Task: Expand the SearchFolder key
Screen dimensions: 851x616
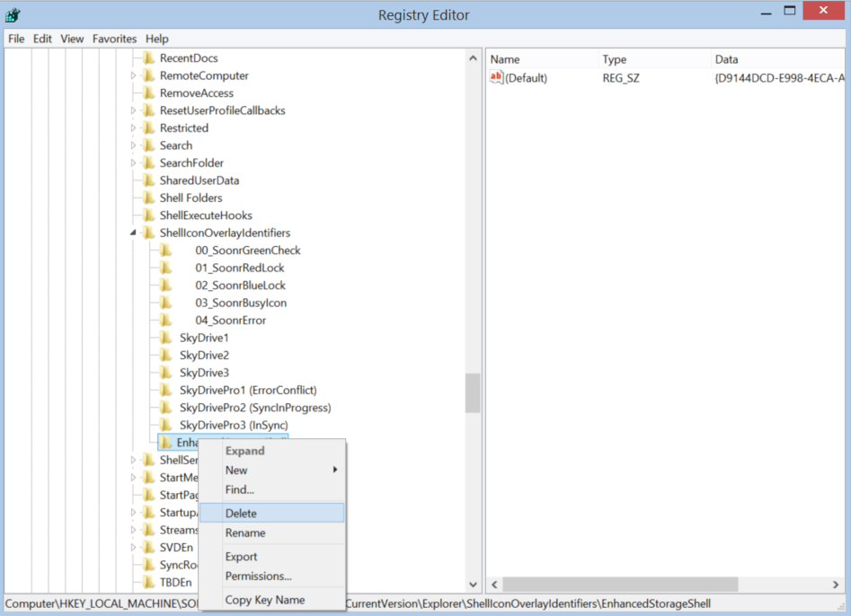Action: (134, 163)
